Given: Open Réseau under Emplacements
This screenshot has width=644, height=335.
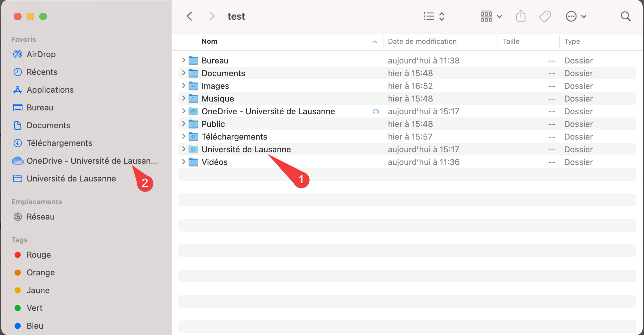Looking at the screenshot, I should click(40, 217).
